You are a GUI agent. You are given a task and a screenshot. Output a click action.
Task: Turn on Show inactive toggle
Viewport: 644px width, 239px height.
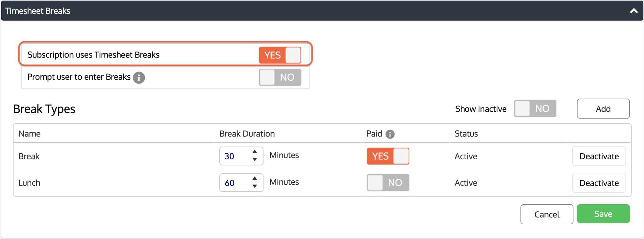[535, 108]
